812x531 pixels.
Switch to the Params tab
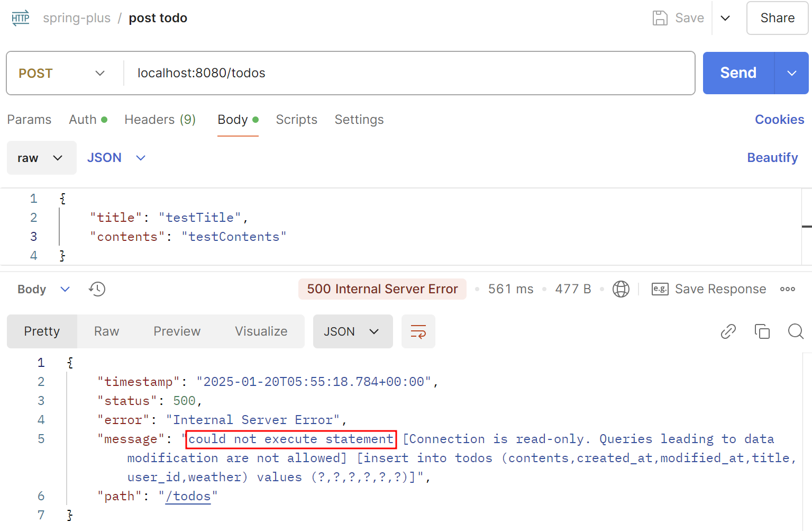point(29,120)
